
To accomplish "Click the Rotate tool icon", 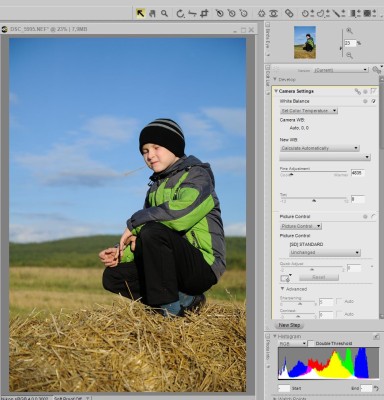I will (x=180, y=13).
